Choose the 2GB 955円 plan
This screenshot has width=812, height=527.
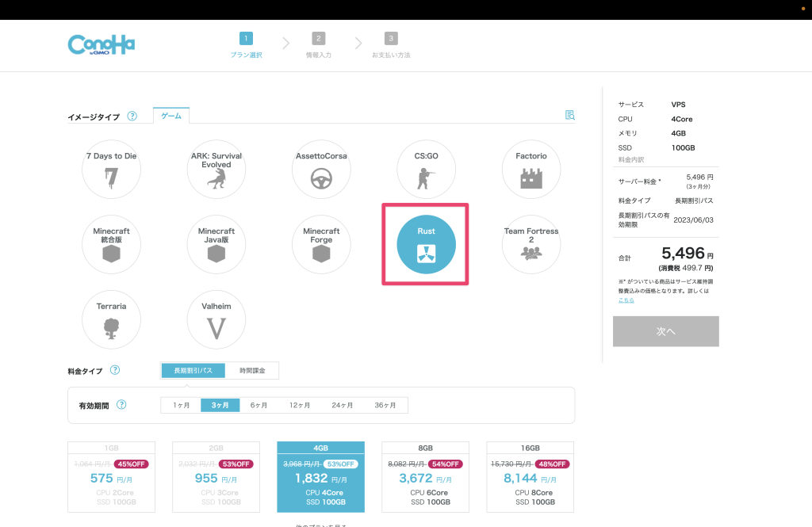pos(216,477)
